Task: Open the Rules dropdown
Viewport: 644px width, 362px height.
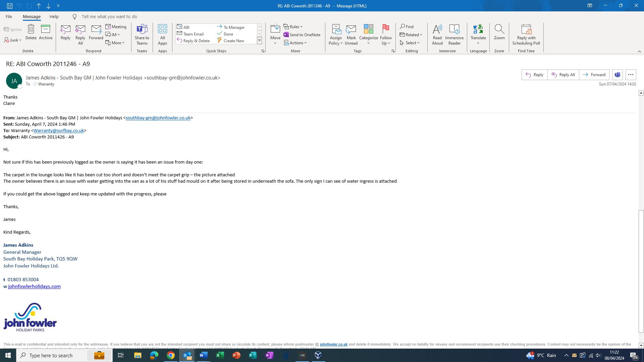Action: click(293, 26)
